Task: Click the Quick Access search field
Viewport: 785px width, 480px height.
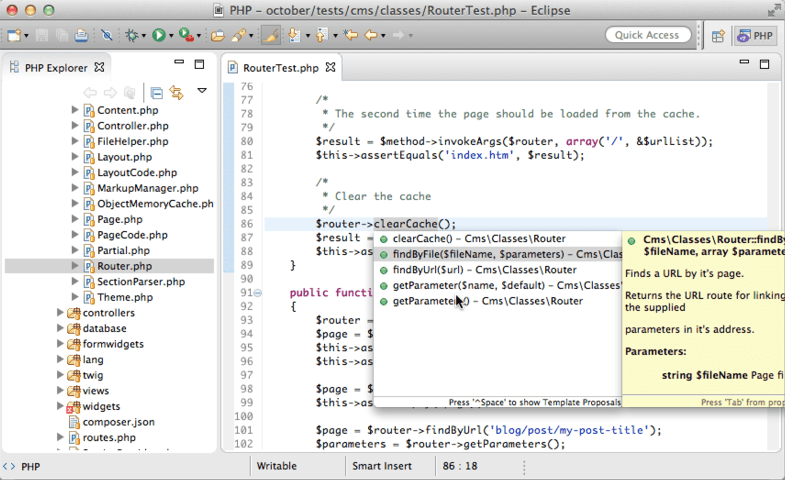Action: coord(647,35)
